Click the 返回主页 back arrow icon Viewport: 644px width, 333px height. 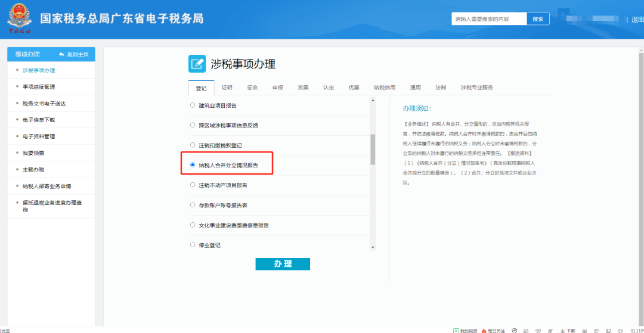click(62, 54)
